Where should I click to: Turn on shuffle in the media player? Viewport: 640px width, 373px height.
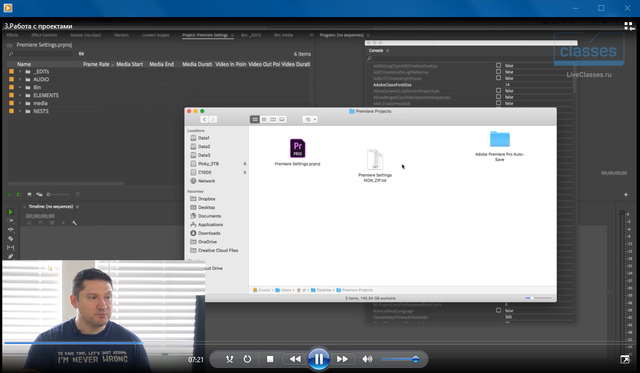(x=229, y=359)
